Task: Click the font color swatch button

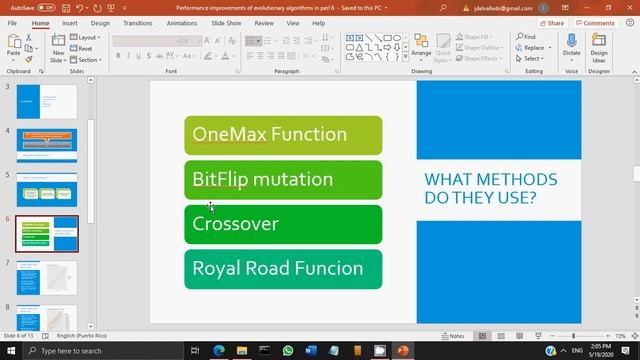Action: click(225, 56)
